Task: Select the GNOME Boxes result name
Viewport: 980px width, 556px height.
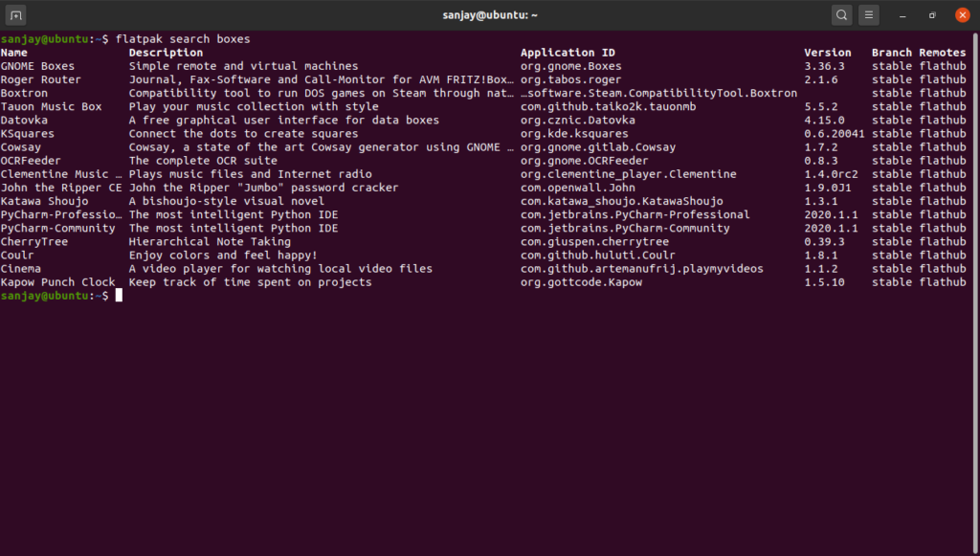Action: (36, 65)
